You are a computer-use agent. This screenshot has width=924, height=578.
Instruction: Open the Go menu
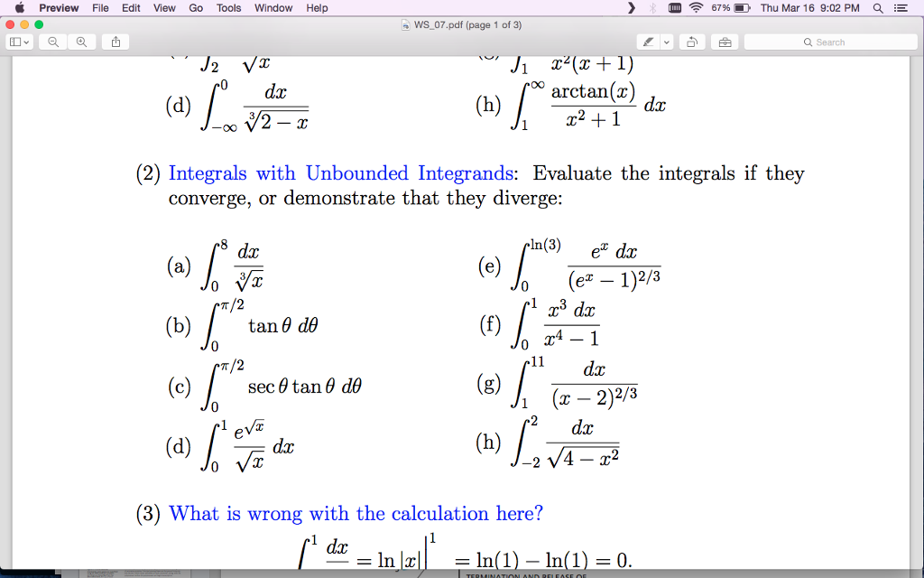coord(195,8)
